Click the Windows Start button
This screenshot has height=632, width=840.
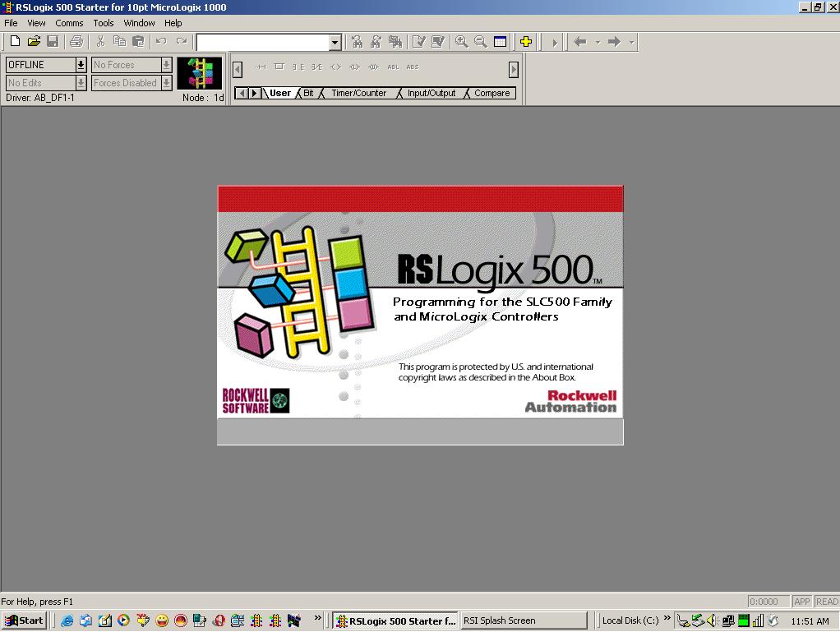25,620
